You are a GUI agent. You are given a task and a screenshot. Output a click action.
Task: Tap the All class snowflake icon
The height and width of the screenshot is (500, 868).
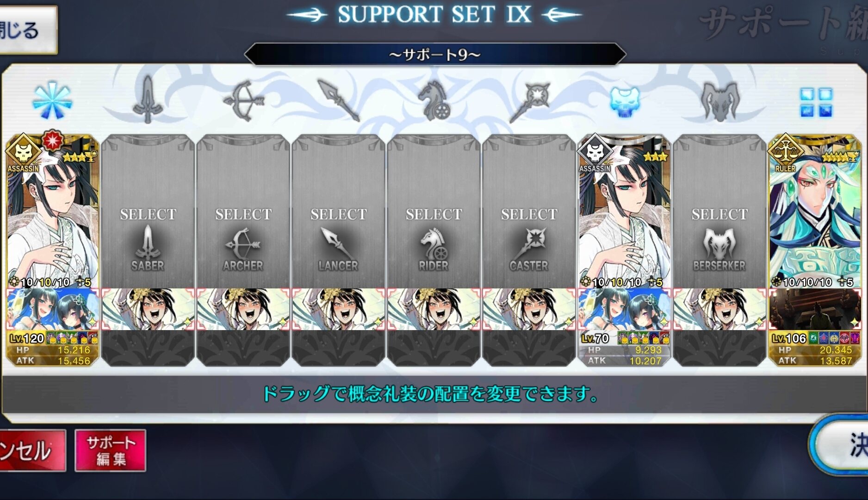tap(52, 100)
